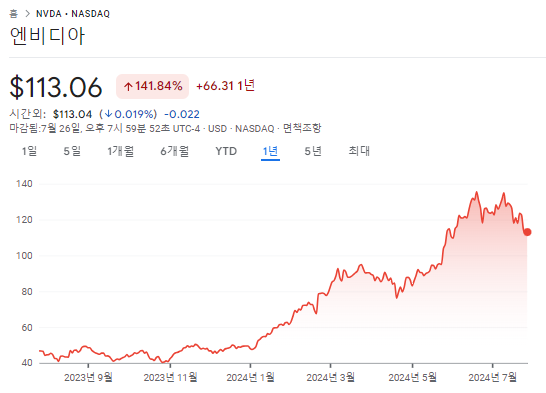Click the NVDA · NASDAQ breadcrumb

click(73, 14)
